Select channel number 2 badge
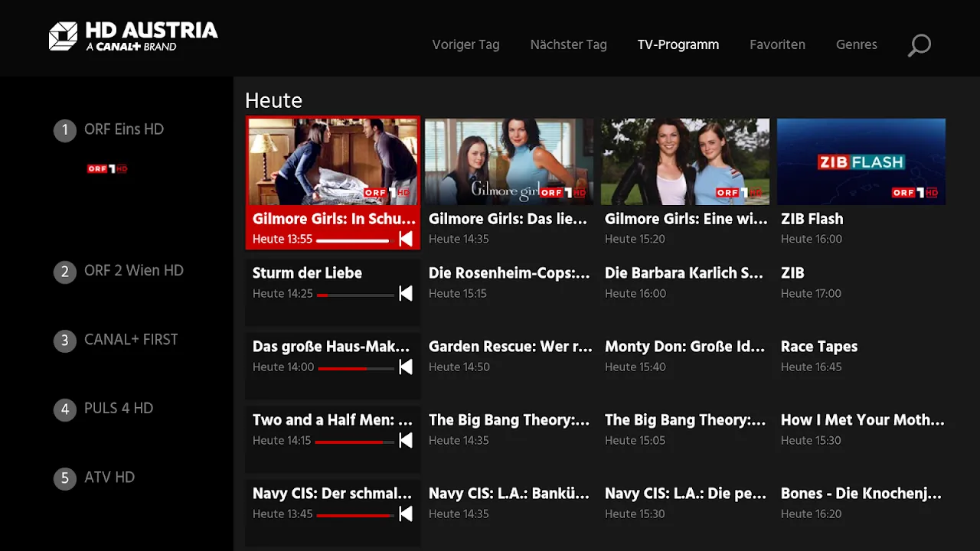The image size is (980, 551). 65,272
